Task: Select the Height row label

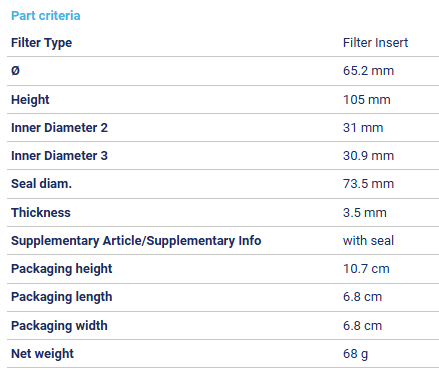Action: click(x=30, y=100)
